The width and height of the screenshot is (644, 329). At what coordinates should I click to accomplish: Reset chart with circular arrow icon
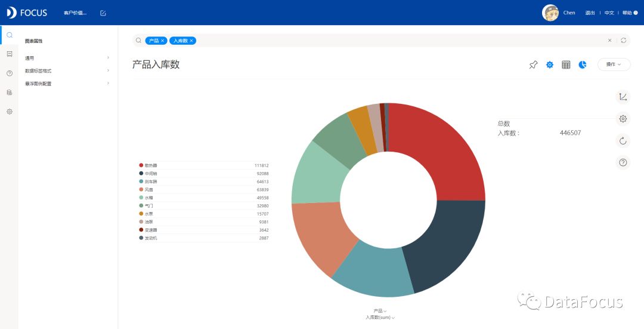coord(623,141)
